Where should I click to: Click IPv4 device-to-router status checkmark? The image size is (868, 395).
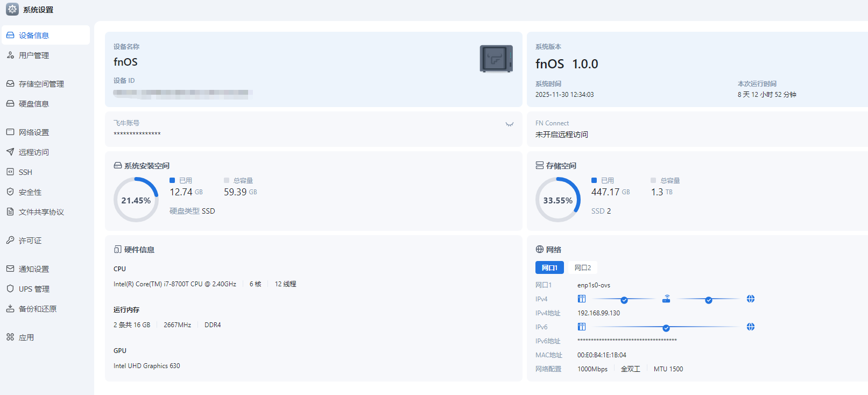click(x=624, y=300)
